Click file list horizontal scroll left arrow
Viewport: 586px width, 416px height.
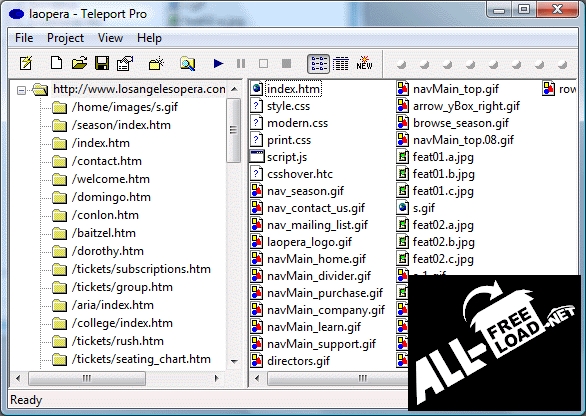click(257, 378)
